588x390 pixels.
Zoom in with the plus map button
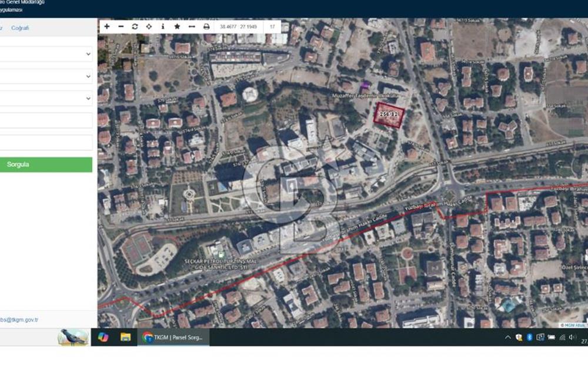point(107,26)
